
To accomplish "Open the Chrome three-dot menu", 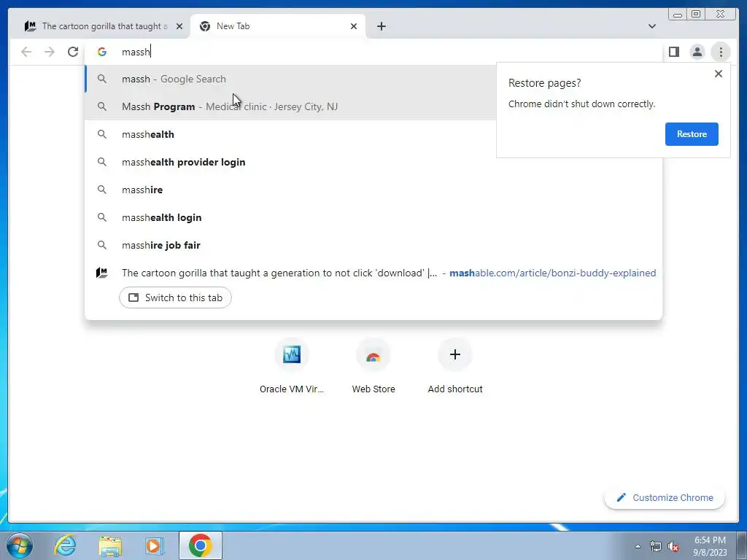I will 721,52.
